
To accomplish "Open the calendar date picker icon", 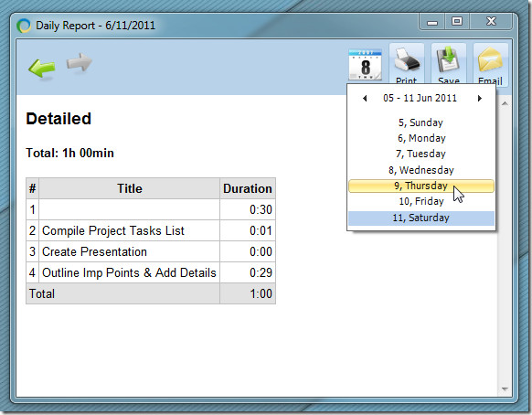I will click(365, 65).
